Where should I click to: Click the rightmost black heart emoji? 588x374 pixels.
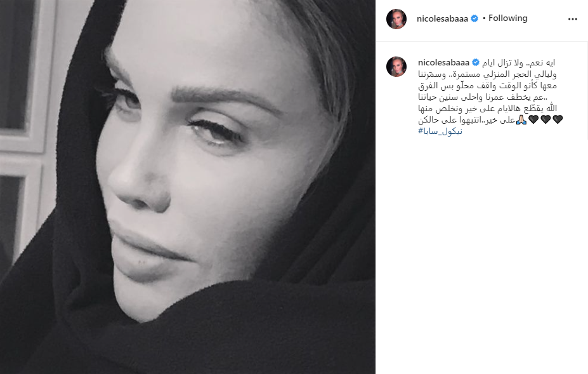558,120
